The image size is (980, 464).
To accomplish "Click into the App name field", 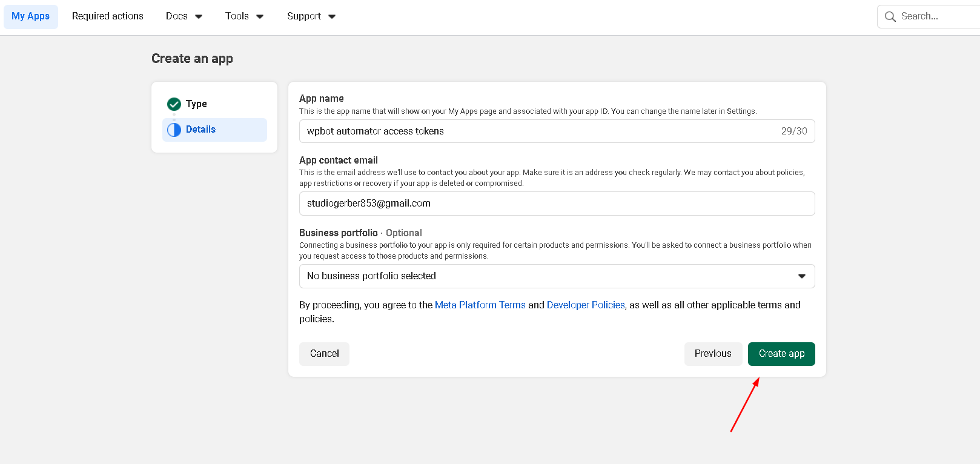I will pos(539,131).
